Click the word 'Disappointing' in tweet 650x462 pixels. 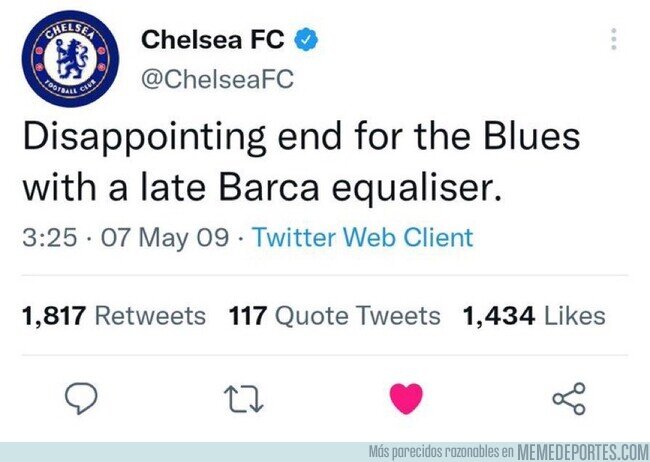pyautogui.click(x=144, y=139)
